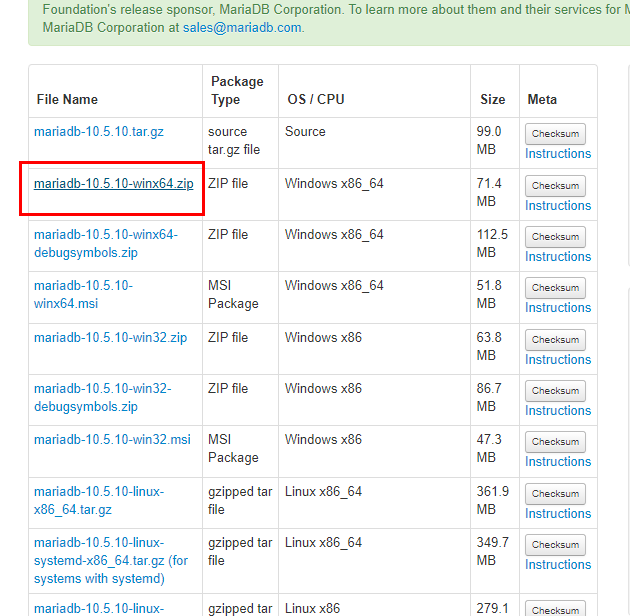Download mariadb-10.5.10-winx64-debugsymbols.zip
The image size is (630, 616).
click(106, 244)
